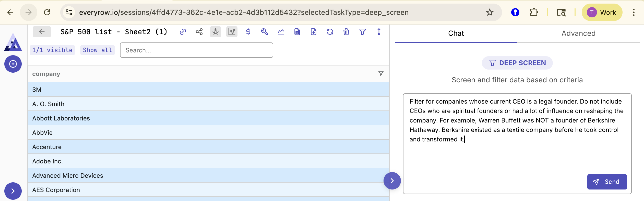Click the refresh arrows icon in the sheet toolbar
Screen dimensions: 644x201
[x=330, y=32]
